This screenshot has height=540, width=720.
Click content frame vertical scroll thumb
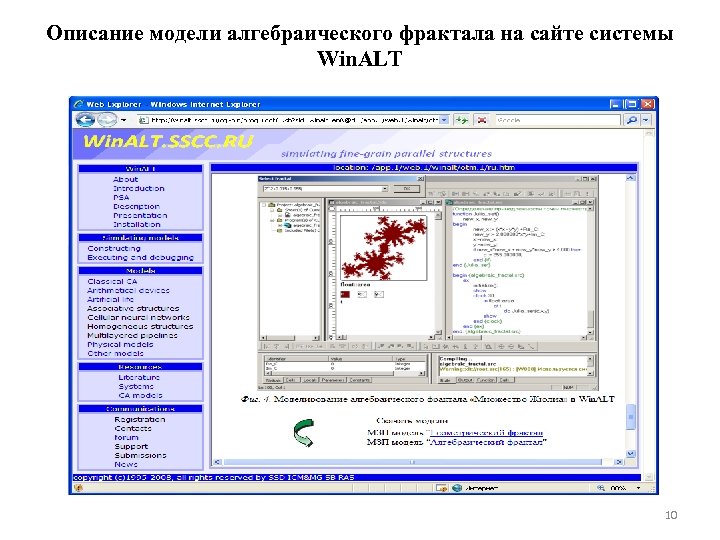coord(631,416)
